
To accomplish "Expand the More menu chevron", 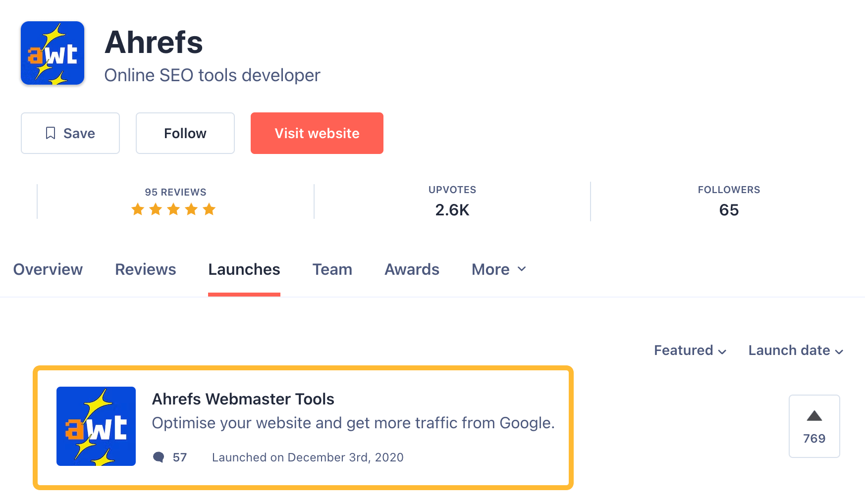I will (x=522, y=269).
